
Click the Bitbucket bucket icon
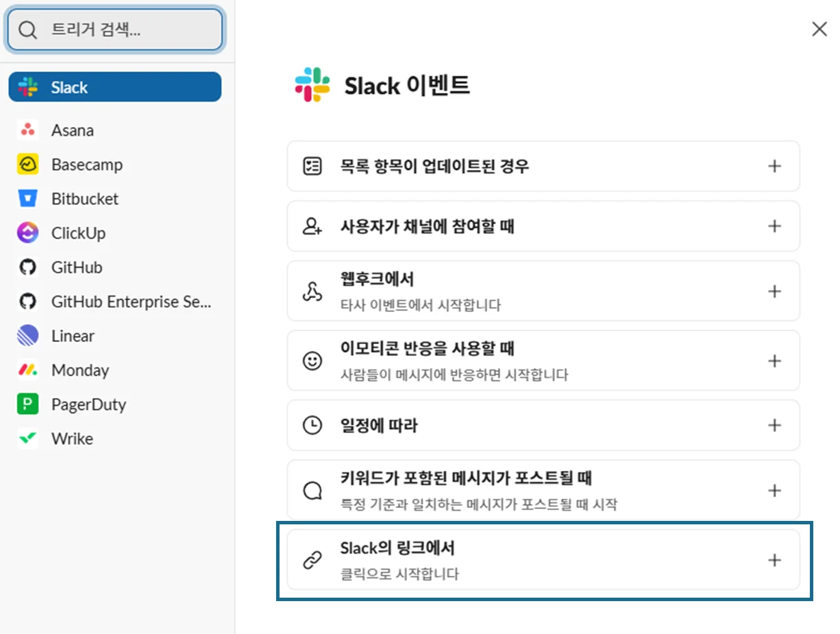27,199
